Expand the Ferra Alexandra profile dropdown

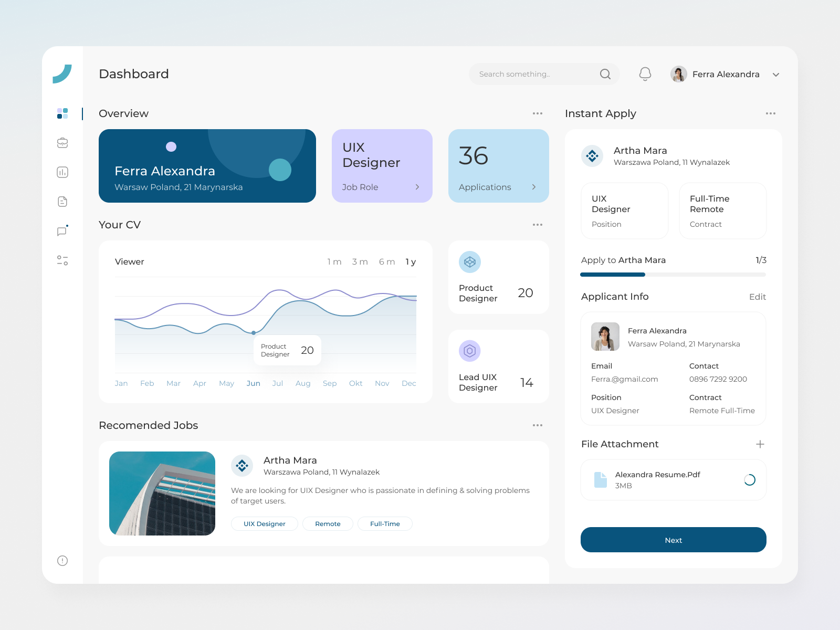click(776, 74)
